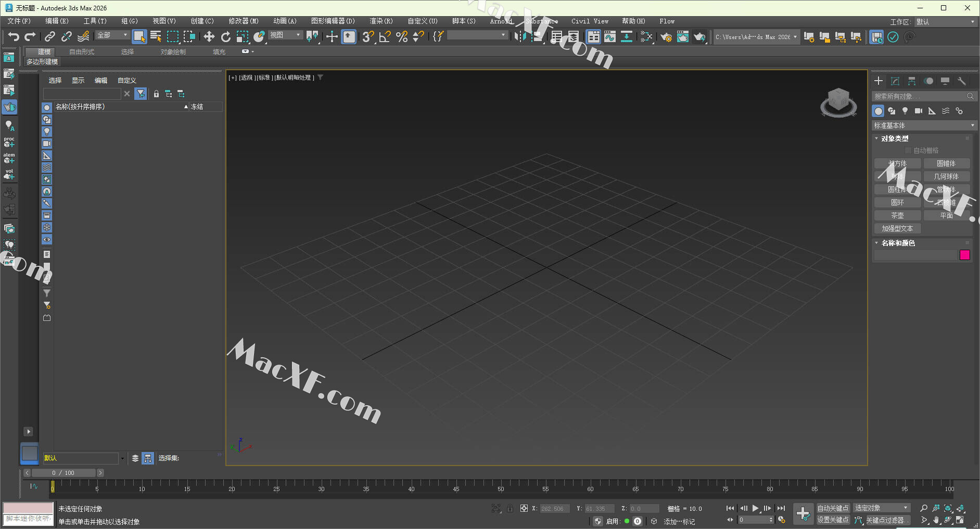Screen dimensions: 980x529
Task: Toggle Angle Snap icon
Action: click(385, 36)
